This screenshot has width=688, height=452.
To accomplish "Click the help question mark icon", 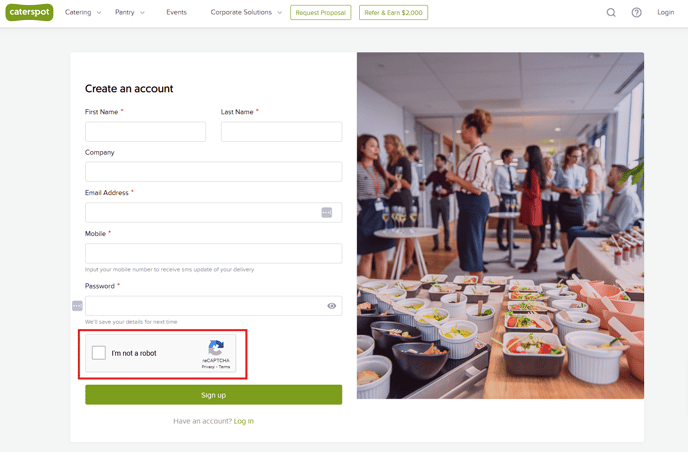I will [636, 12].
